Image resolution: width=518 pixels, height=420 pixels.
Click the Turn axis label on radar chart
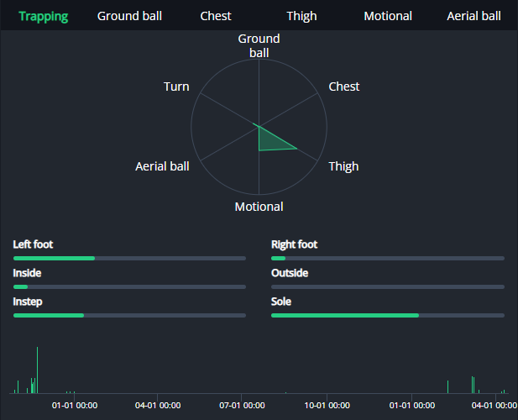tap(176, 87)
